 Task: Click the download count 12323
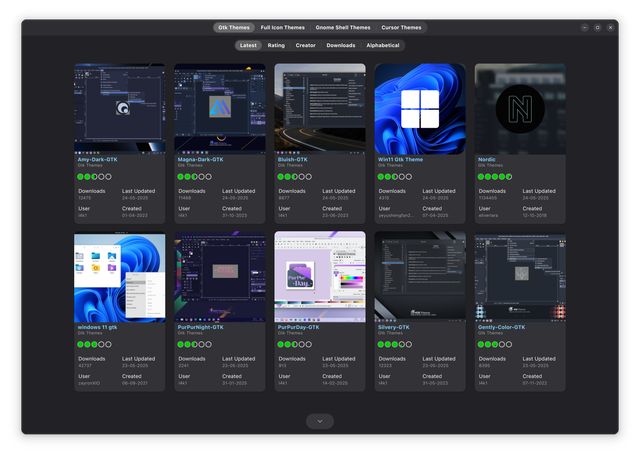[x=385, y=366]
